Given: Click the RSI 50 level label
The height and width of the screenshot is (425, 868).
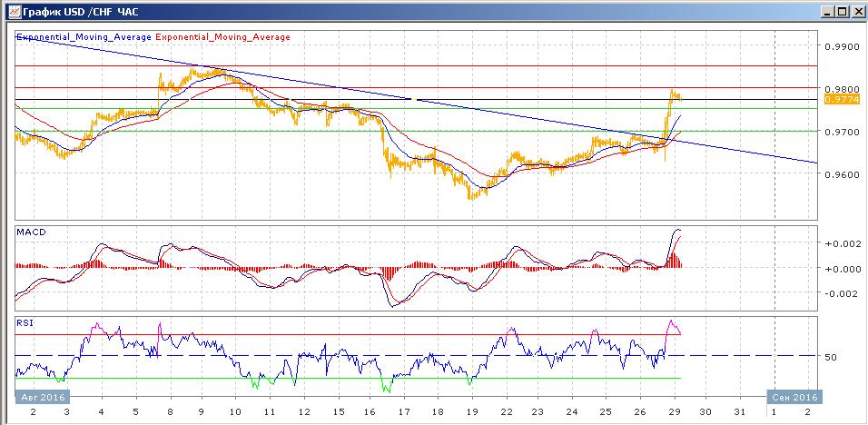Looking at the screenshot, I should coord(830,357).
